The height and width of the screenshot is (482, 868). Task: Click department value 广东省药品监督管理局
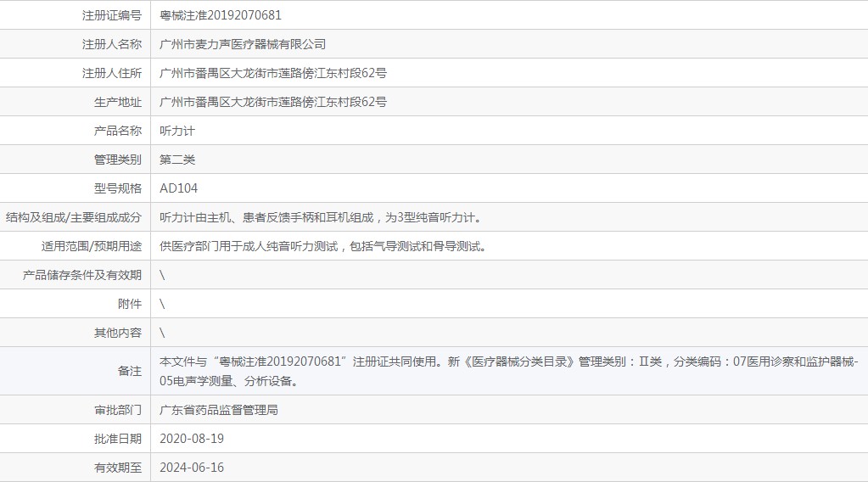(x=219, y=410)
